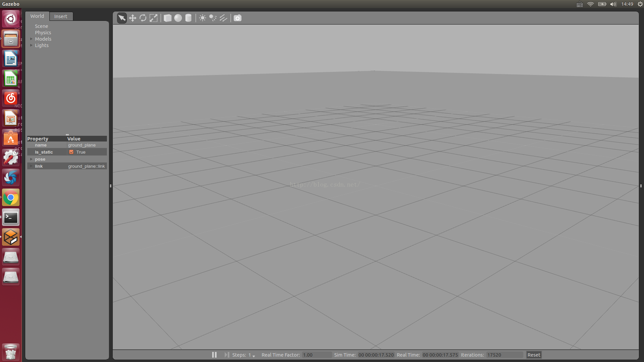Launch LibreOffice Writer from dock
Image resolution: width=644 pixels, height=362 pixels.
pos(11,59)
